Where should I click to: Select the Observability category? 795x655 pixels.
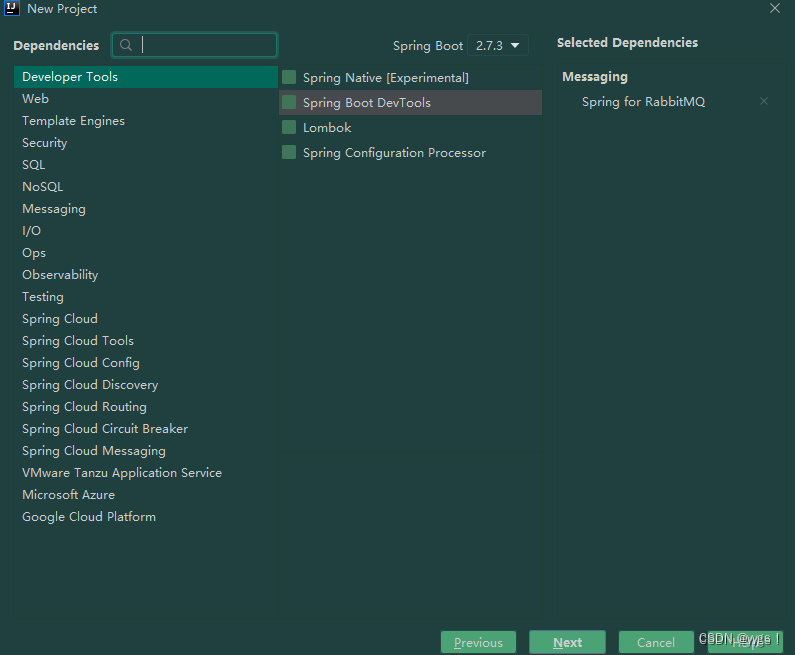click(x=146, y=275)
